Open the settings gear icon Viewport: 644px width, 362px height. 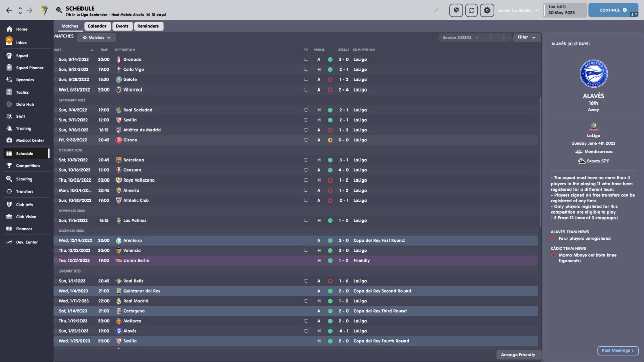point(487,10)
